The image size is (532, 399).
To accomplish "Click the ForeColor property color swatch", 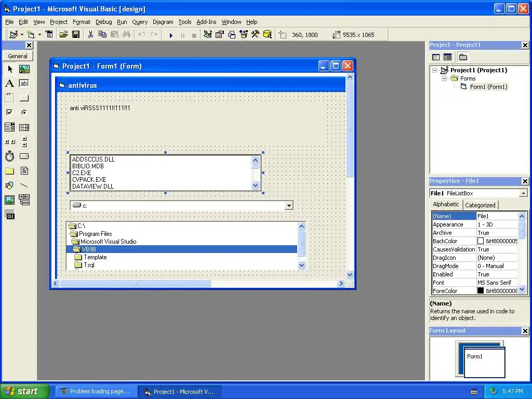I will point(481,291).
